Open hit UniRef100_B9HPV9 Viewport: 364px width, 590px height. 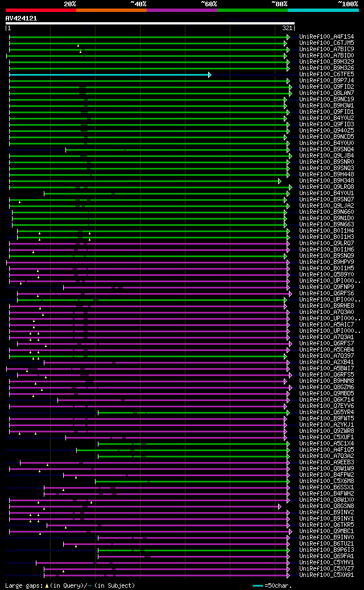[x=326, y=262]
